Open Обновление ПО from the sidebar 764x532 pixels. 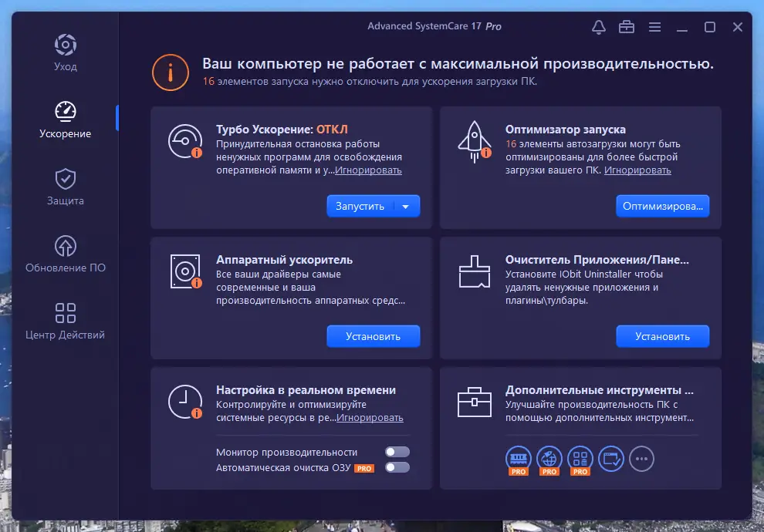click(x=65, y=252)
